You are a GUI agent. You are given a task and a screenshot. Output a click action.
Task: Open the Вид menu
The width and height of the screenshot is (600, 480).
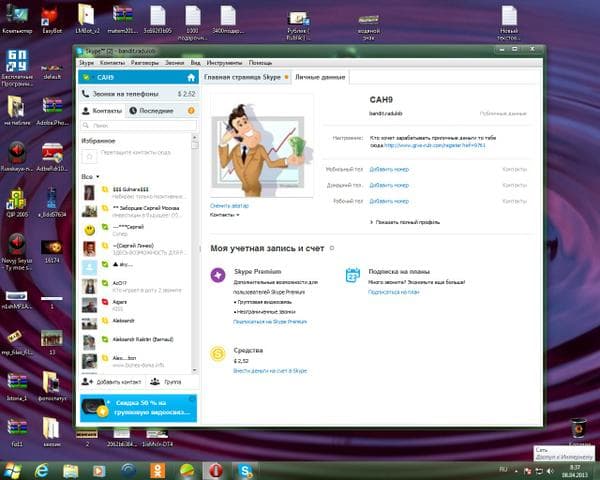click(196, 63)
